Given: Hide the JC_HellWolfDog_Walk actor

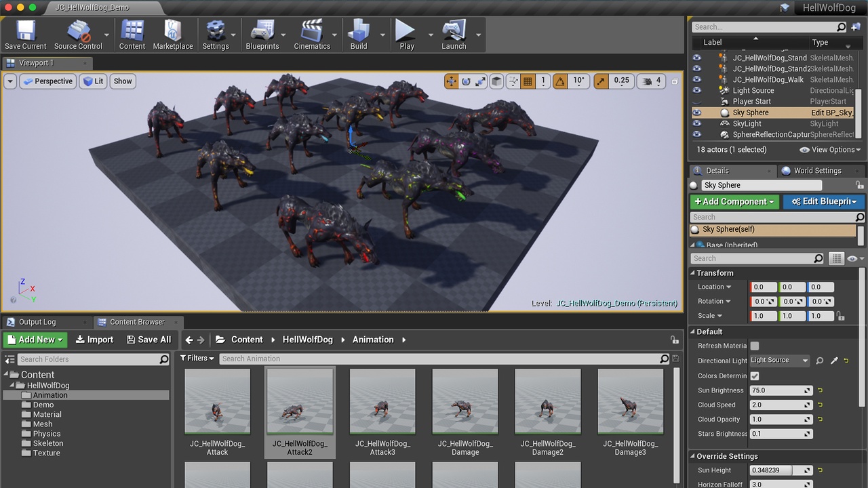Looking at the screenshot, I should [x=696, y=80].
